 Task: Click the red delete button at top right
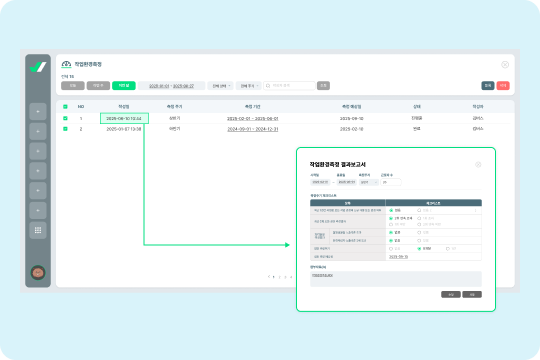[x=503, y=85]
